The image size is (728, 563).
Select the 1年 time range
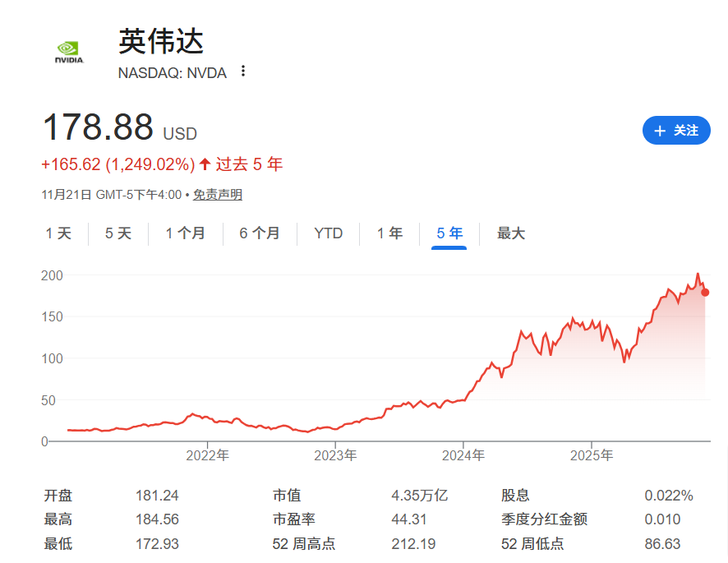click(x=388, y=233)
